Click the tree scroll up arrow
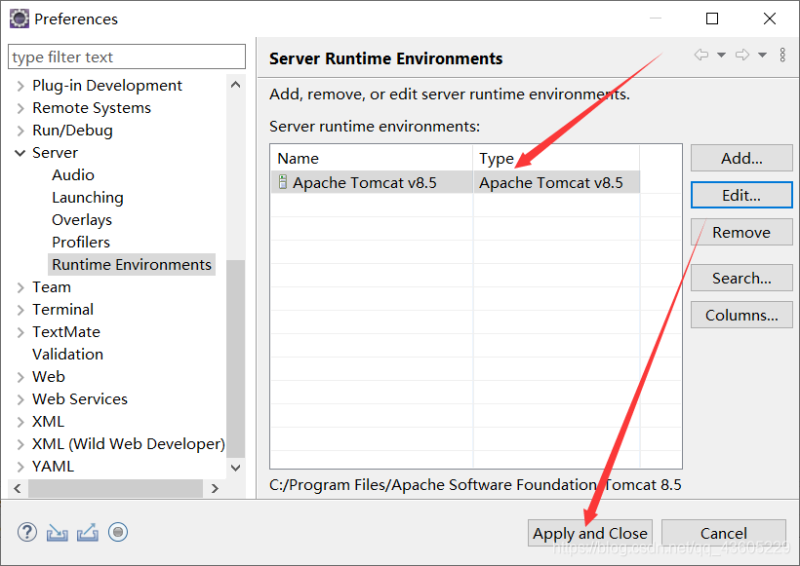800x566 pixels. [236, 85]
